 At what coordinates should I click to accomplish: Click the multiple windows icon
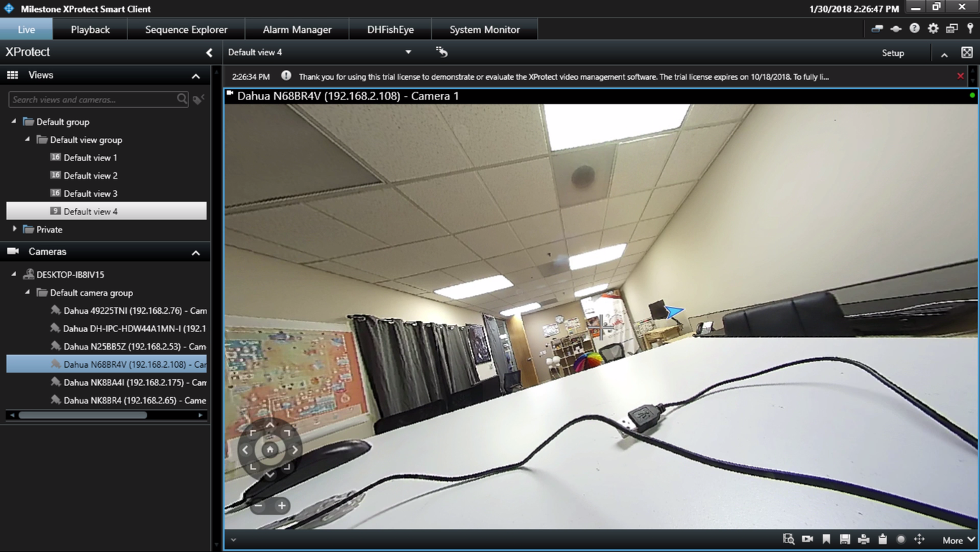pyautogui.click(x=952, y=29)
